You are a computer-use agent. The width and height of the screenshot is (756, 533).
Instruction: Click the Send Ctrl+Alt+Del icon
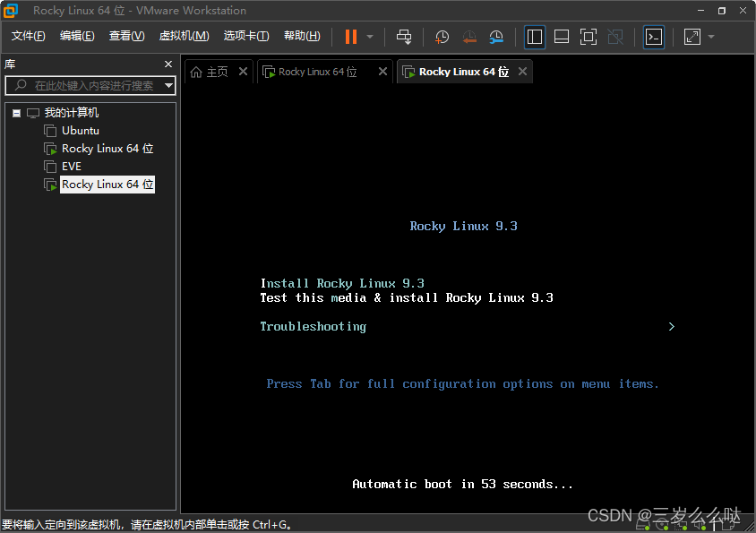click(404, 37)
